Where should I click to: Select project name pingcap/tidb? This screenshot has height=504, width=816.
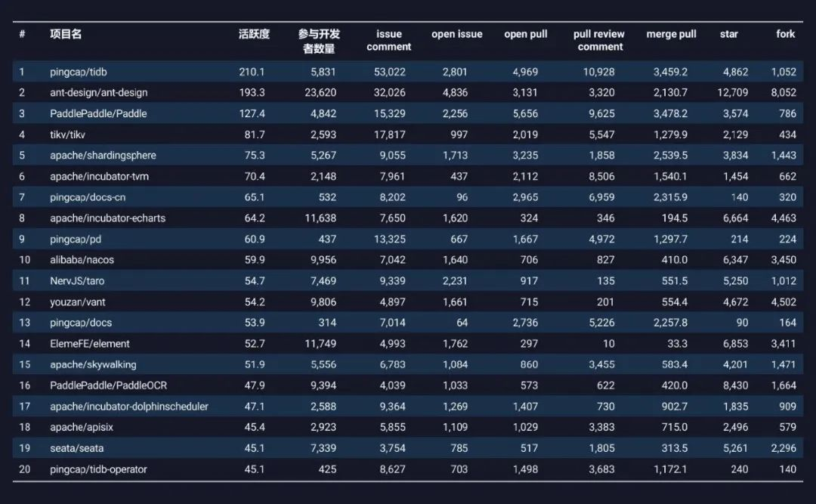(78, 72)
